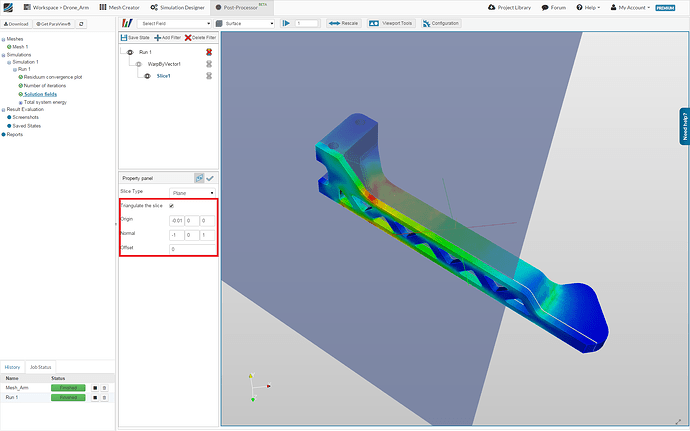Viewport: 690px width, 431px height.
Task: Click the Add Filter button
Action: (x=167, y=37)
